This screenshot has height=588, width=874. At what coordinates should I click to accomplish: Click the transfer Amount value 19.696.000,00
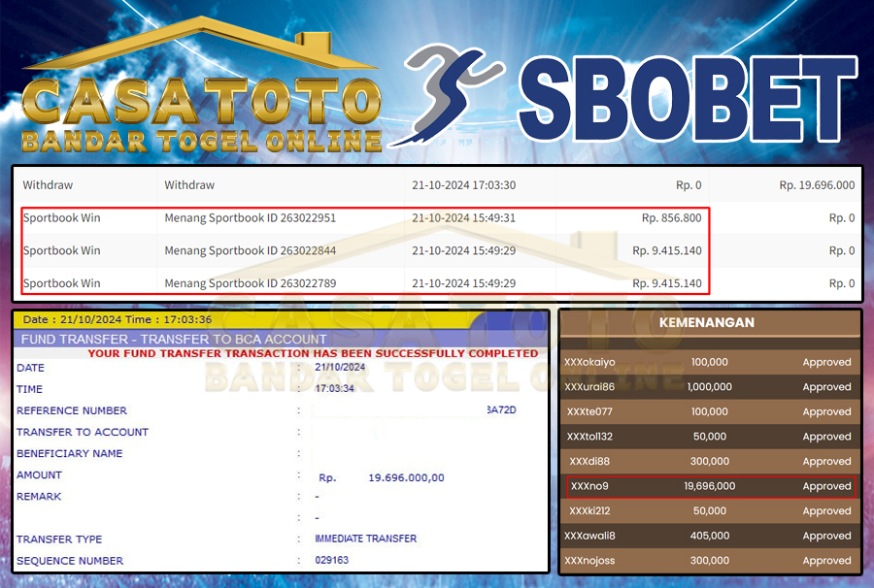click(406, 477)
